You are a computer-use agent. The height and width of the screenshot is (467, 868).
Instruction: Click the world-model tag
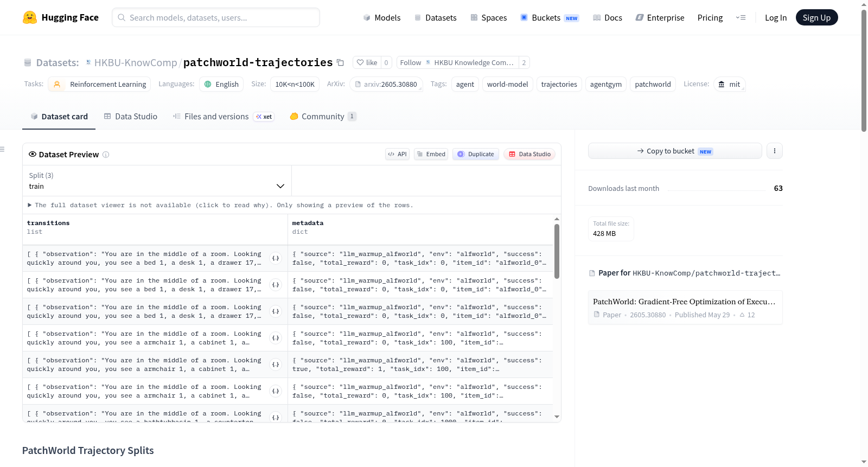click(x=508, y=84)
